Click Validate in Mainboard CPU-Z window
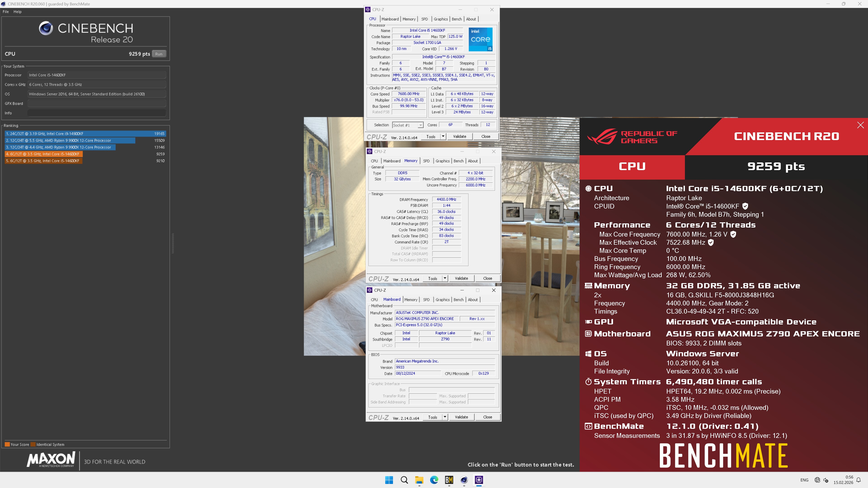Viewport: 868px width, 488px height. point(461,417)
